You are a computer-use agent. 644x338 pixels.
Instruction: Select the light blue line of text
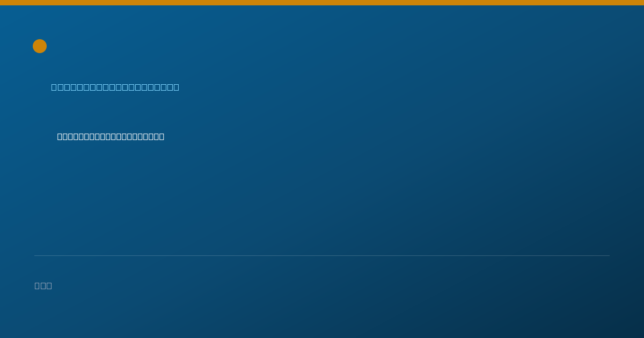115,87
